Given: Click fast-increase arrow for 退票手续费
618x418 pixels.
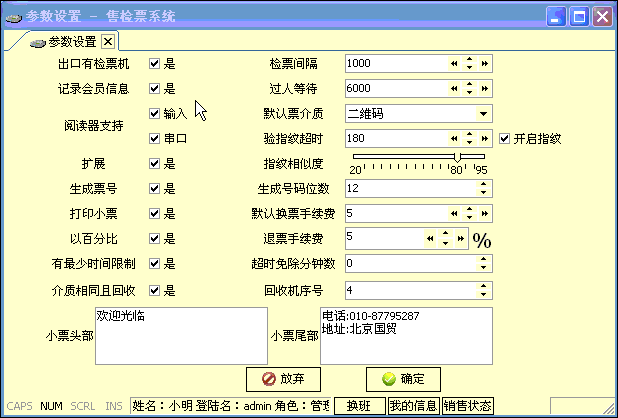Looking at the screenshot, I should pyautogui.click(x=460, y=238).
